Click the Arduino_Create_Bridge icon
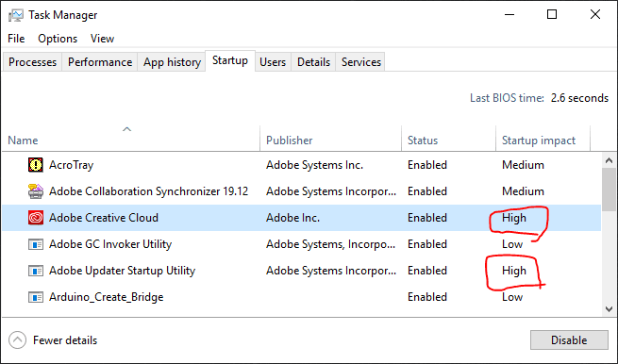The height and width of the screenshot is (364, 618). click(x=36, y=297)
